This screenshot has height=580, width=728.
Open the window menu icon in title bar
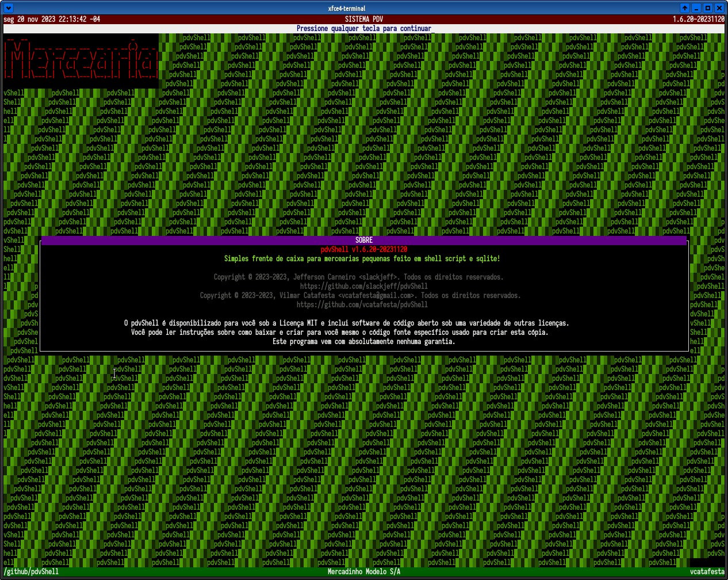point(8,8)
